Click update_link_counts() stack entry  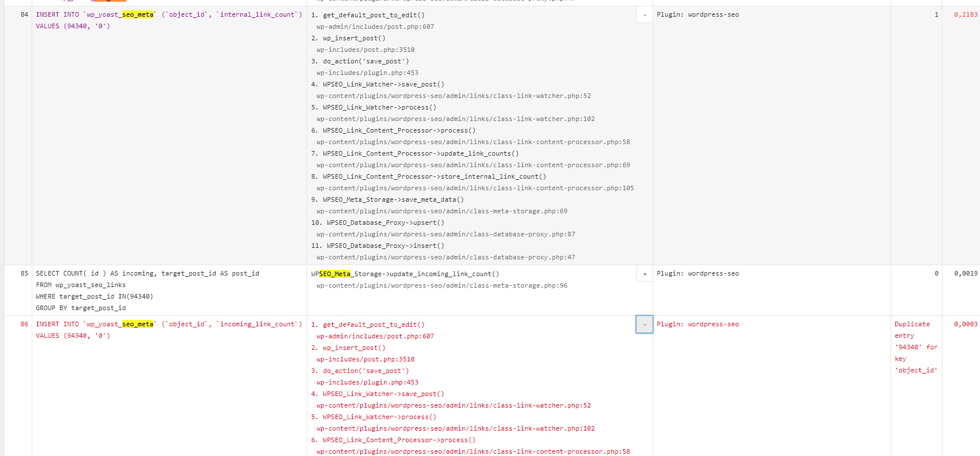click(x=421, y=154)
